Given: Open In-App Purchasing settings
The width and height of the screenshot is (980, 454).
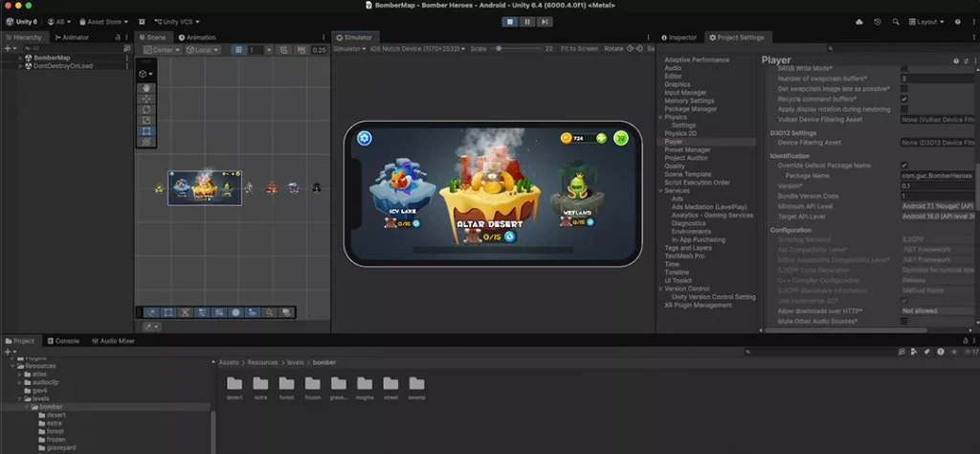Looking at the screenshot, I should (698, 239).
